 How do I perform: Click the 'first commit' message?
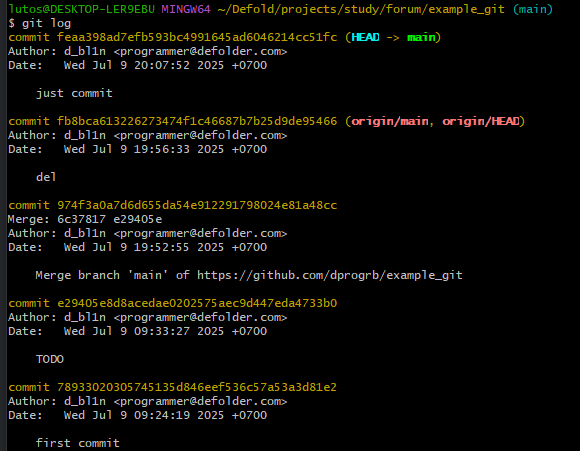tap(78, 443)
